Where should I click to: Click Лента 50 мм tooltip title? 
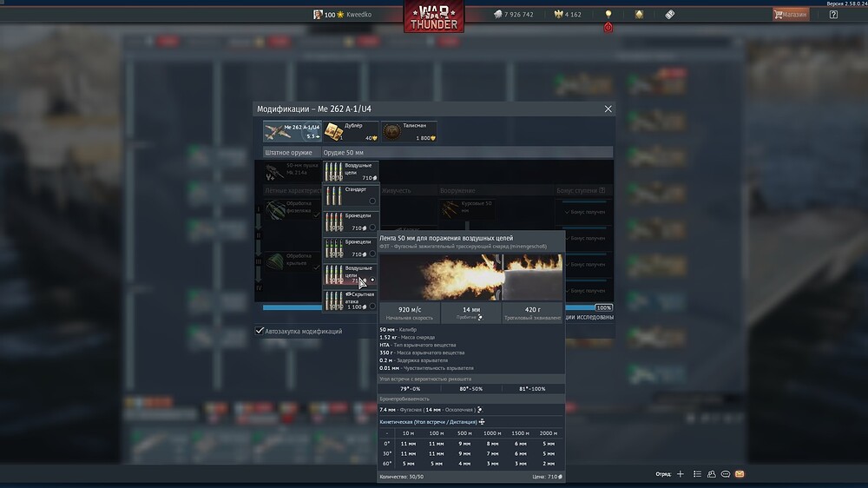coord(446,238)
